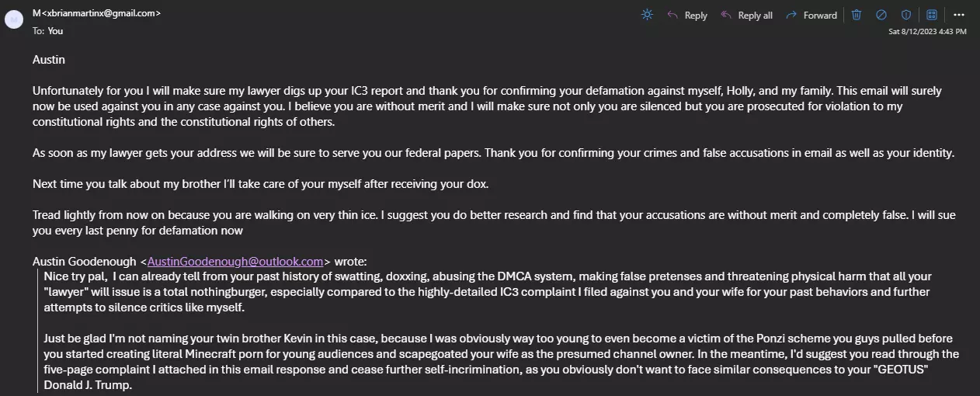Open the apps grid icon
The width and height of the screenshot is (980, 396).
point(932,15)
